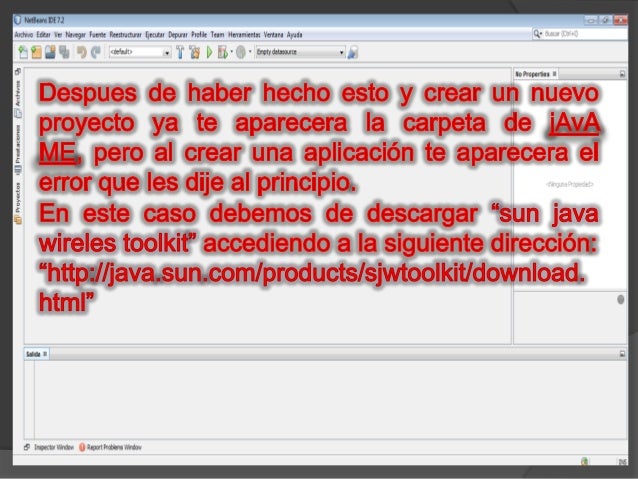638x479 pixels.
Task: Select the No Properties tab
Action: [x=532, y=74]
